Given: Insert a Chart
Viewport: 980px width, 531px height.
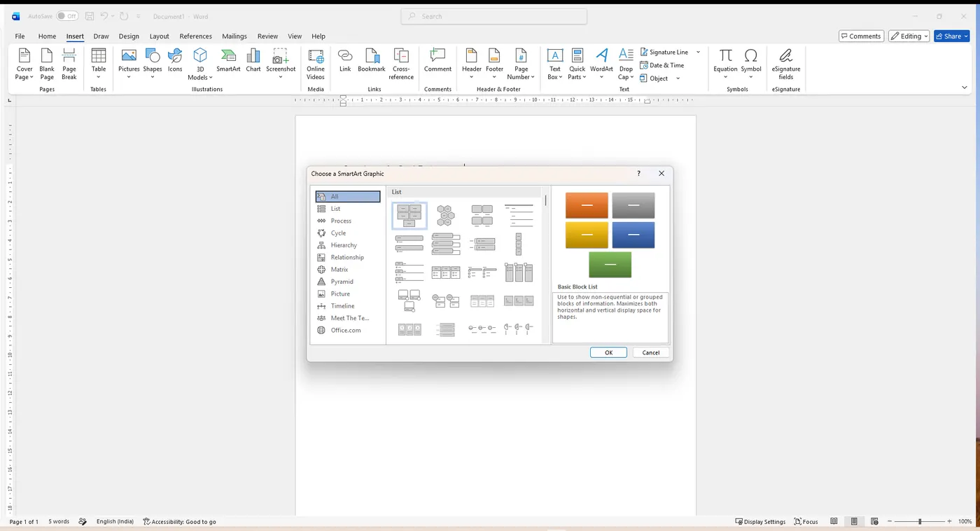Looking at the screenshot, I should click(253, 60).
